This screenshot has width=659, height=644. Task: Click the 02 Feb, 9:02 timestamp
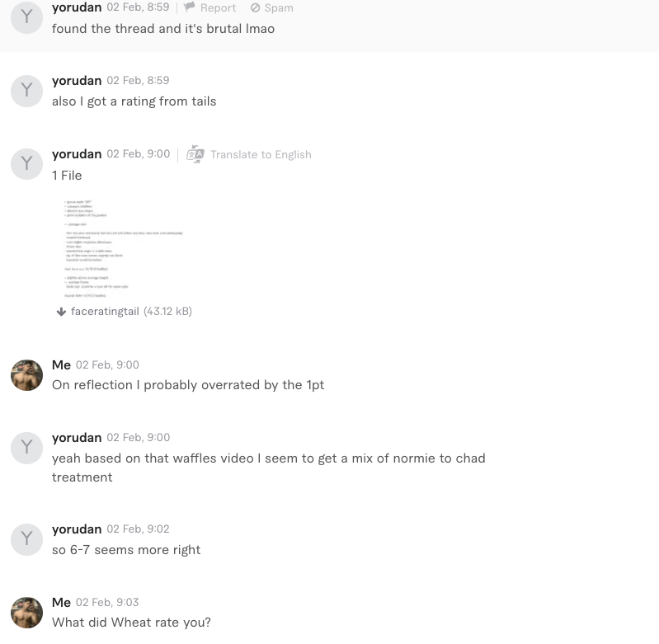[x=138, y=529]
